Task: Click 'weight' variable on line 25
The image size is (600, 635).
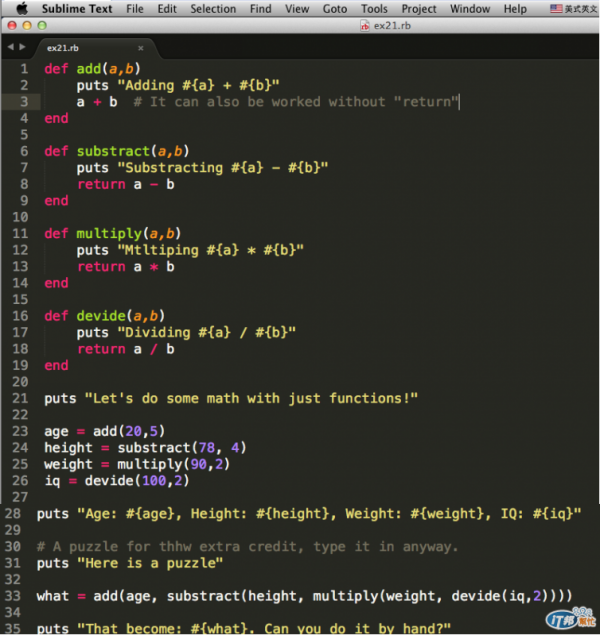Action: click(68, 464)
